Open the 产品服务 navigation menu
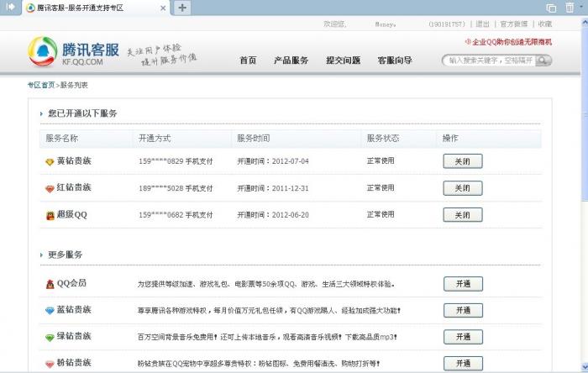This screenshot has width=588, height=373. [291, 60]
